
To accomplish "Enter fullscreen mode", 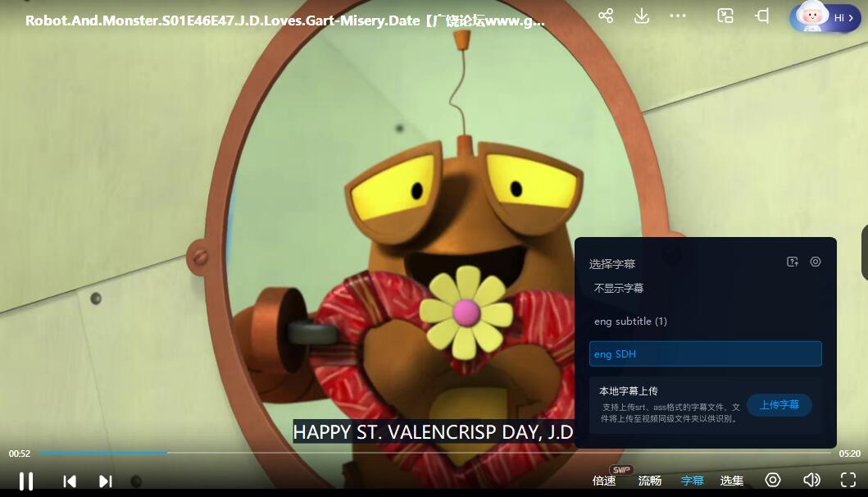I will click(x=848, y=480).
